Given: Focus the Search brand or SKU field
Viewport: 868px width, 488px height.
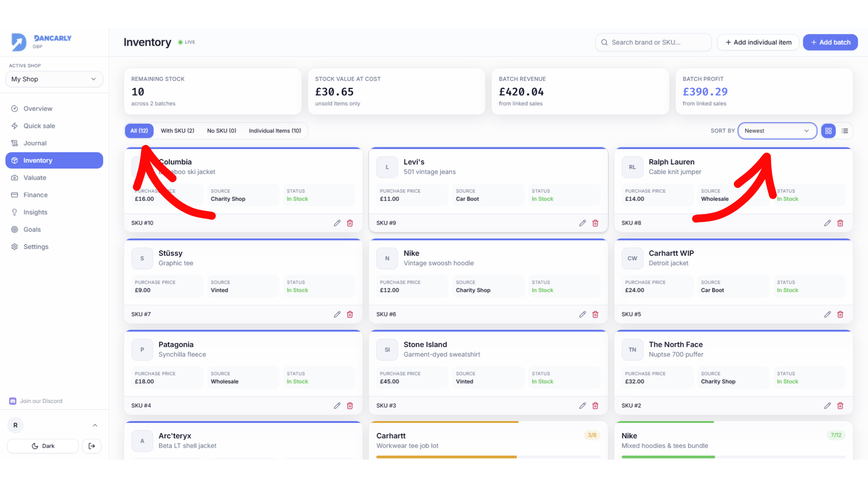Looking at the screenshot, I should 653,42.
